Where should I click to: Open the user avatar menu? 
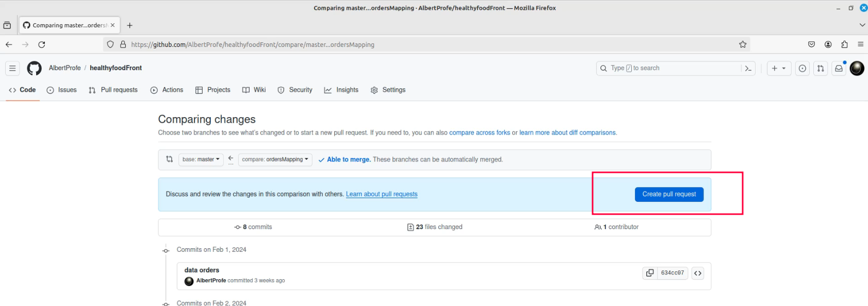[857, 68]
